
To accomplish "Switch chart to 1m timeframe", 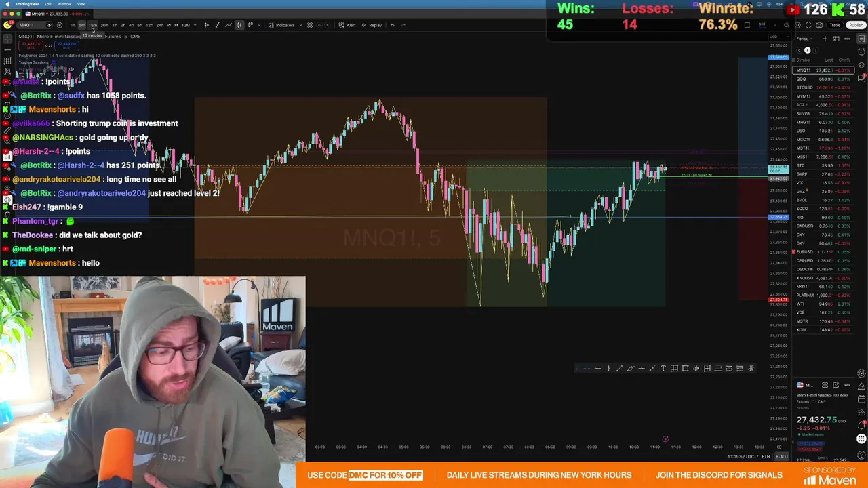I will pyautogui.click(x=73, y=25).
